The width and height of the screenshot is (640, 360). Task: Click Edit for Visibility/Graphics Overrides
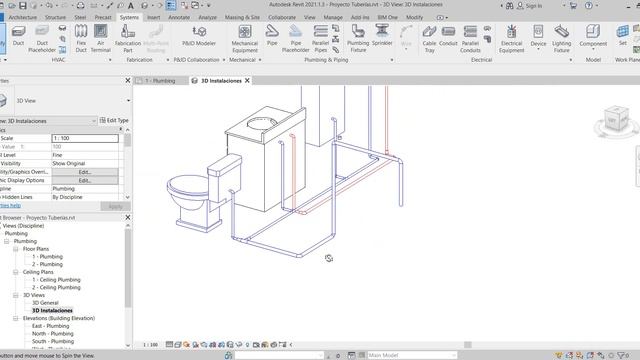tap(85, 172)
